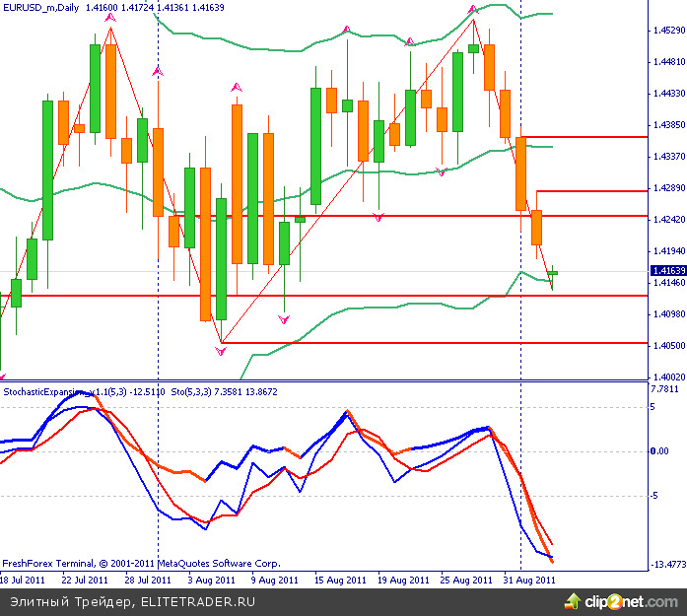Select the pink down fractal below 3 Aug low

221,350
